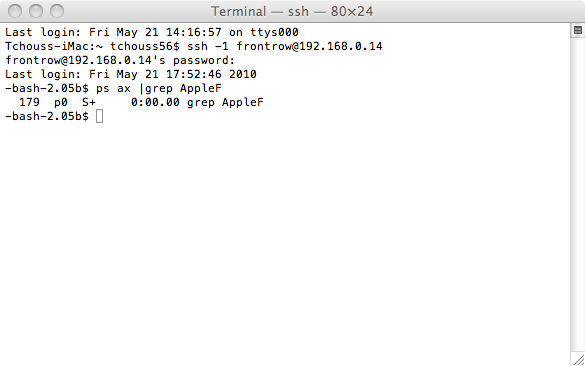Click the 'ps ax |grep AppleF' command text
The height and width of the screenshot is (366, 585).
[159, 88]
